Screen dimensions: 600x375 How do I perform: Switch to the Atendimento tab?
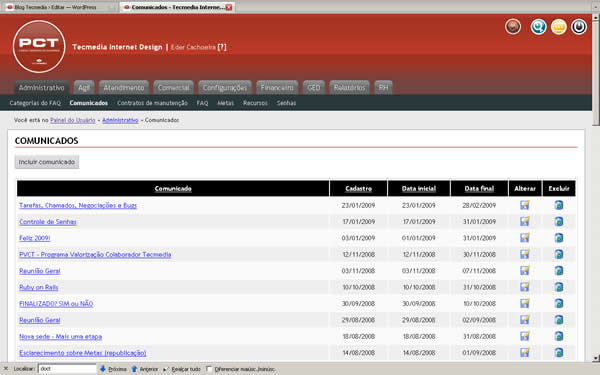124,88
